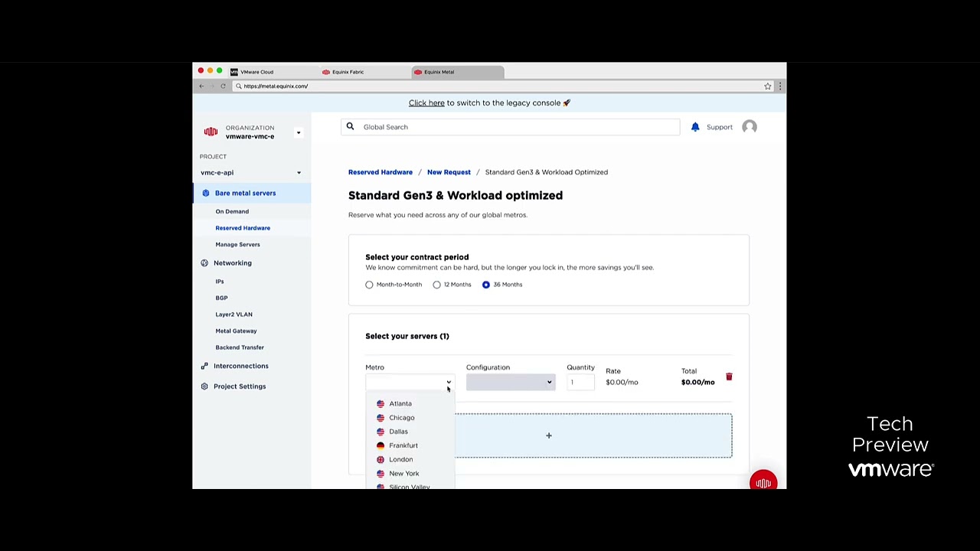
Task: Reload the page in browser
Action: click(x=223, y=86)
